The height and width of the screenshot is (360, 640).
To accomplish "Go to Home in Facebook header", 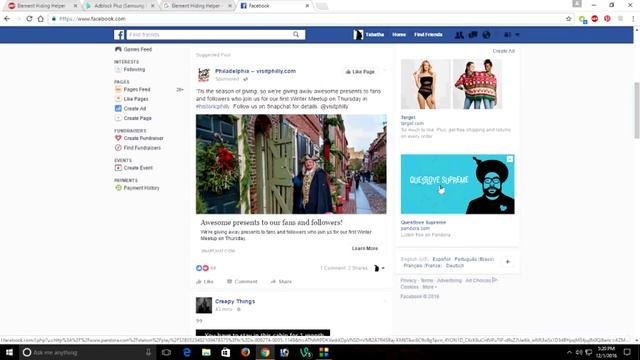I will click(399, 35).
